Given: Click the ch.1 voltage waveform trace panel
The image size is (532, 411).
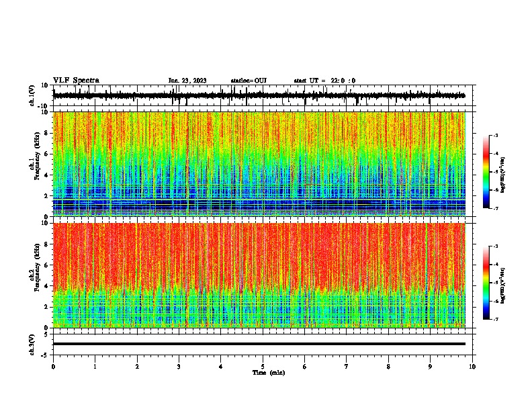Looking at the screenshot, I should (x=264, y=95).
